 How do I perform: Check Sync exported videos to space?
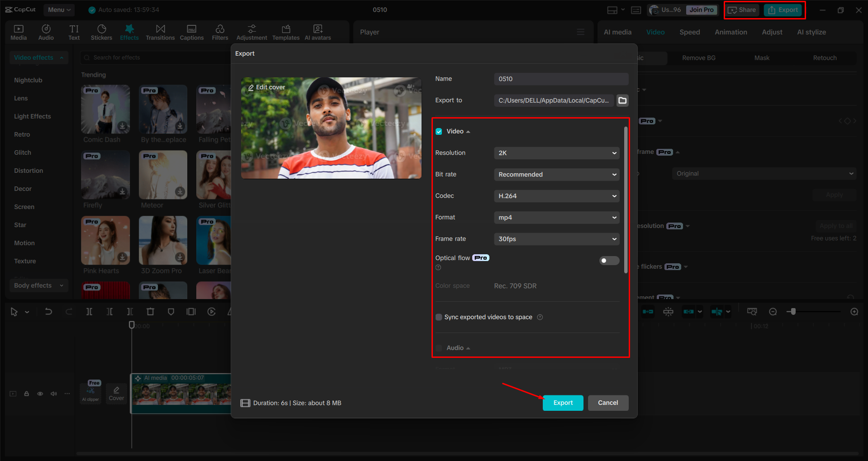(438, 317)
